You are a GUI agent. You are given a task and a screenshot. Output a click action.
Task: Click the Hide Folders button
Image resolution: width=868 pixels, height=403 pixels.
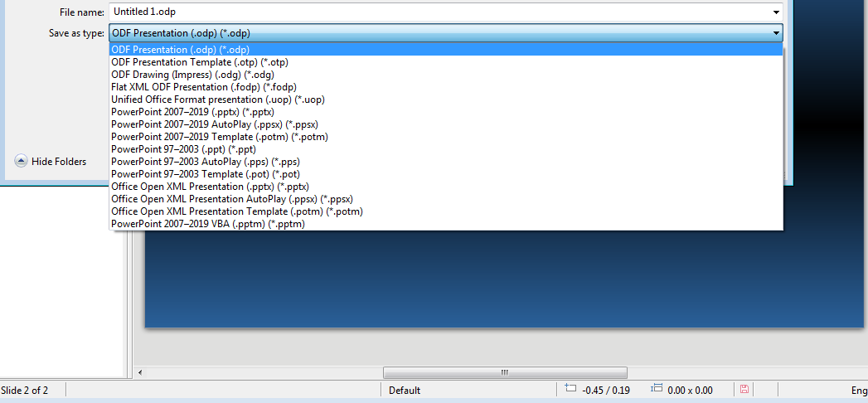[x=51, y=162]
